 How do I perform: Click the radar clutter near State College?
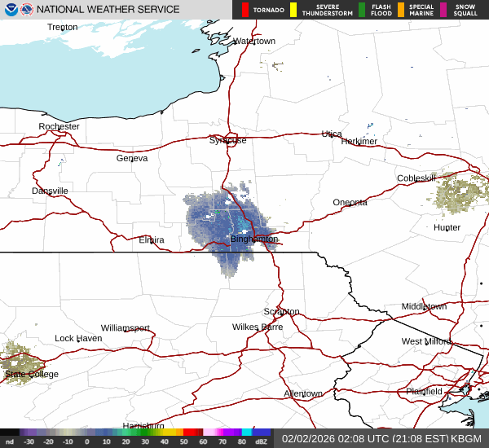pos(16,361)
